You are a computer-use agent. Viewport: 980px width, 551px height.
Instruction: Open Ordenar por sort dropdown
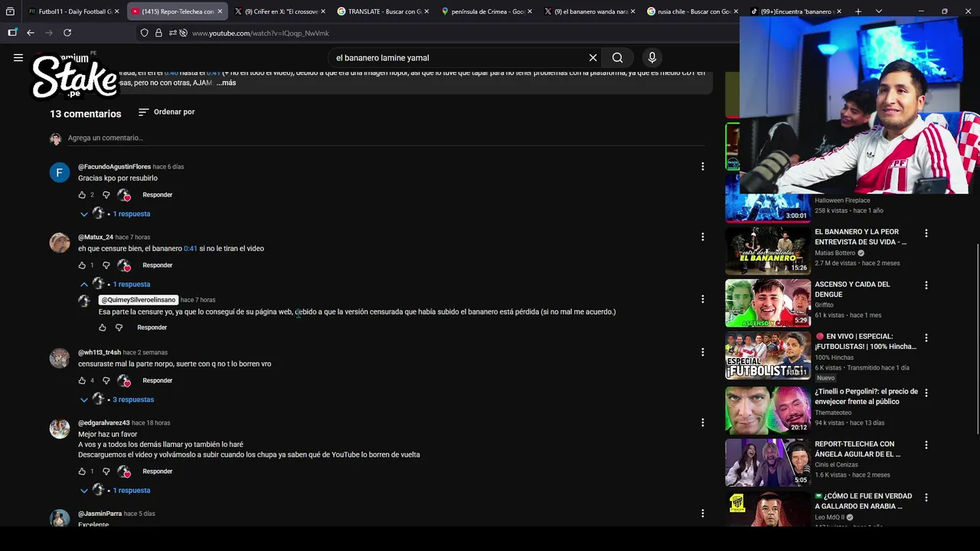166,112
